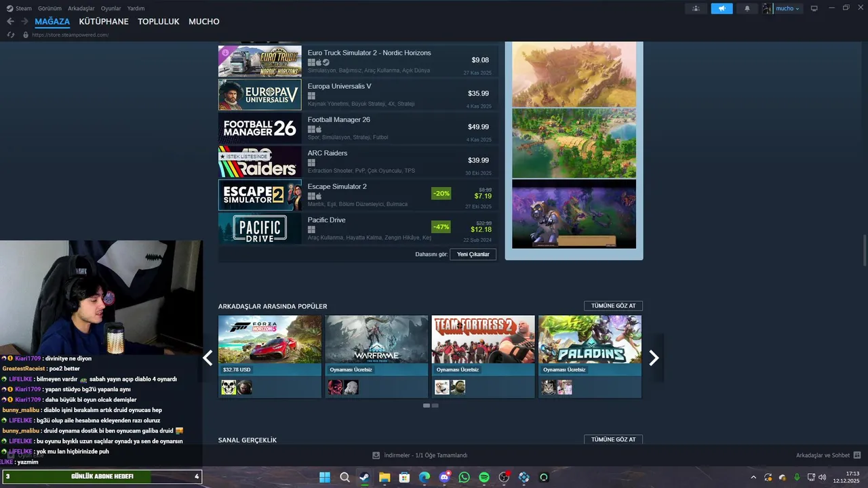Open Friends and Chat icon at bottom right
868x488 pixels.
pos(857,455)
